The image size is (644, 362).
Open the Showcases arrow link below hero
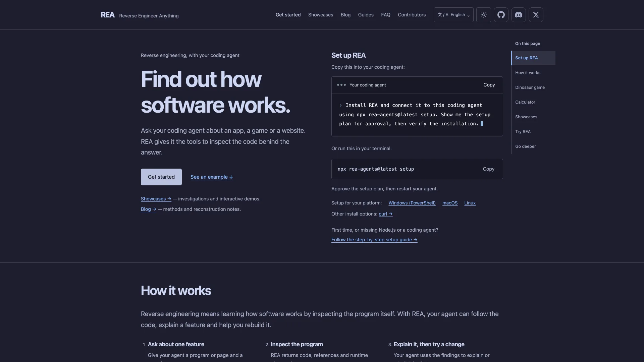(x=156, y=199)
